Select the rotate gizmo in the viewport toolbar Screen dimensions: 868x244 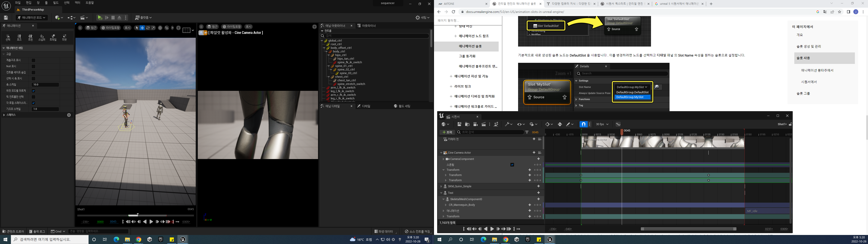(148, 28)
